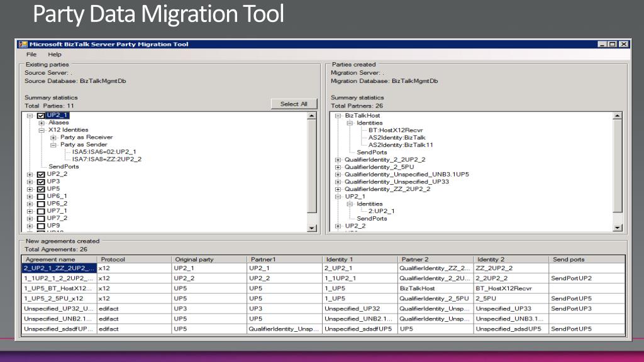The image size is (644, 362).
Task: Click the BizTalkHost cell in Partner 2 column
Action: (x=435, y=288)
